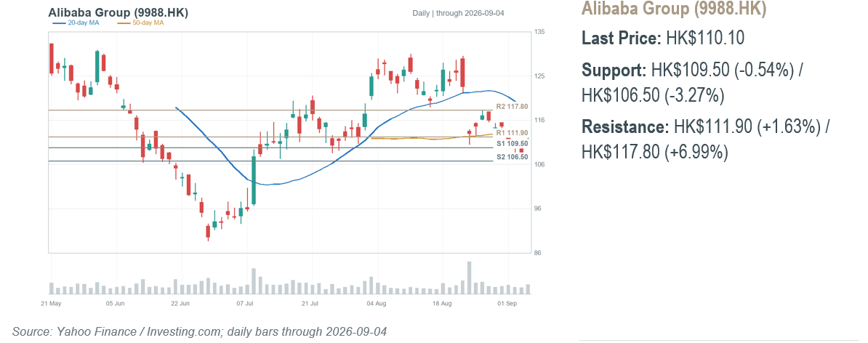868x343 pixels.
Task: Click the R1 111.90 resistance label
Action: click(512, 133)
